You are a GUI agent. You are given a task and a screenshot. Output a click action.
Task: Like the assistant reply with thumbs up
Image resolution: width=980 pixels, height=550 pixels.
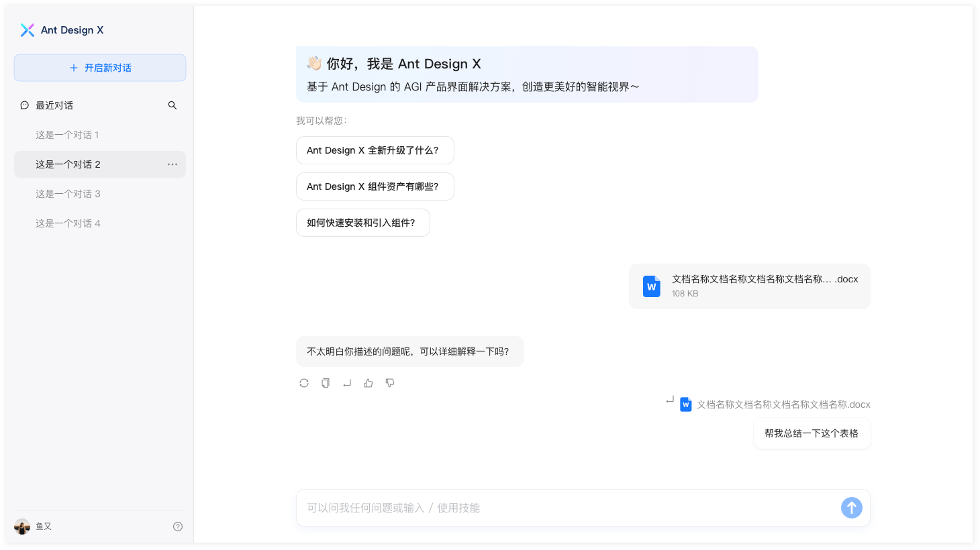pyautogui.click(x=369, y=383)
